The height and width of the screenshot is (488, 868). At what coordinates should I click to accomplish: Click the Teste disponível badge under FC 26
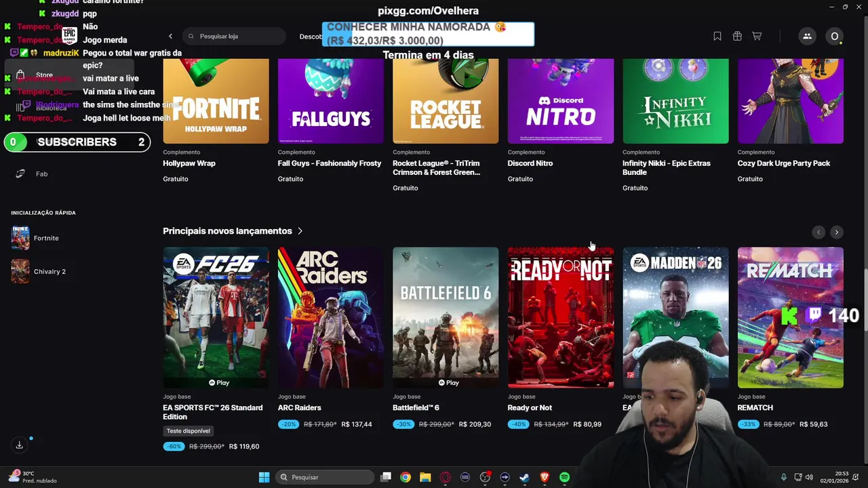click(x=189, y=431)
